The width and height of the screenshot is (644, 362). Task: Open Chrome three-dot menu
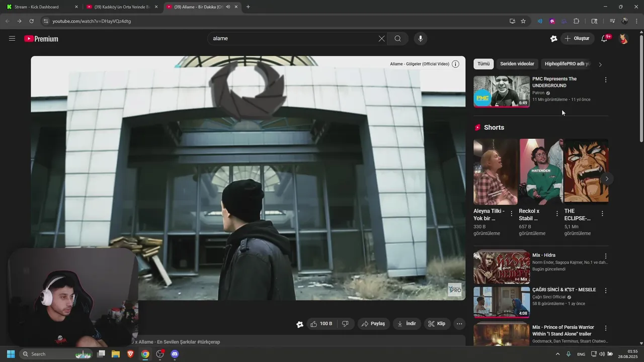(636, 21)
